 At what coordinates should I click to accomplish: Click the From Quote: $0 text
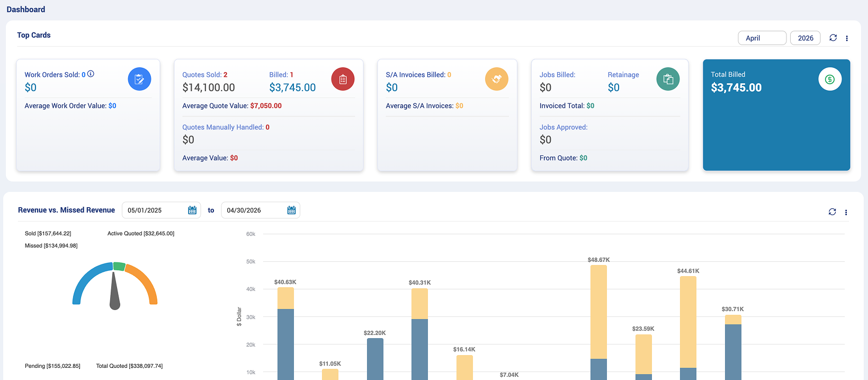point(563,158)
